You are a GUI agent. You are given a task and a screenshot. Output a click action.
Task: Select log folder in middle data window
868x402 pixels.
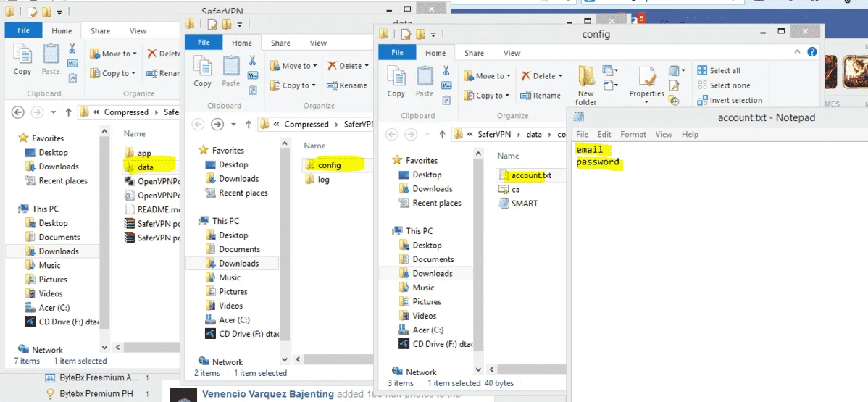coord(317,180)
